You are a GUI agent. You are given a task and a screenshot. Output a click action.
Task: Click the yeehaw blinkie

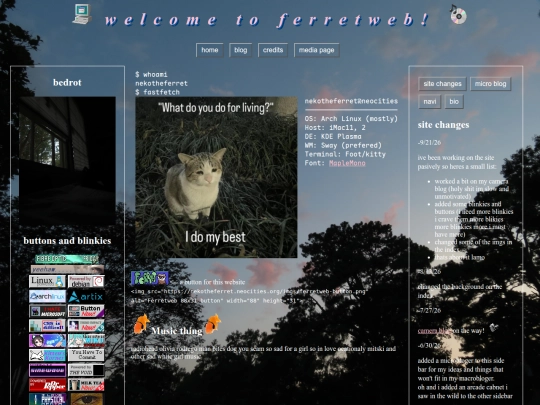point(67,269)
